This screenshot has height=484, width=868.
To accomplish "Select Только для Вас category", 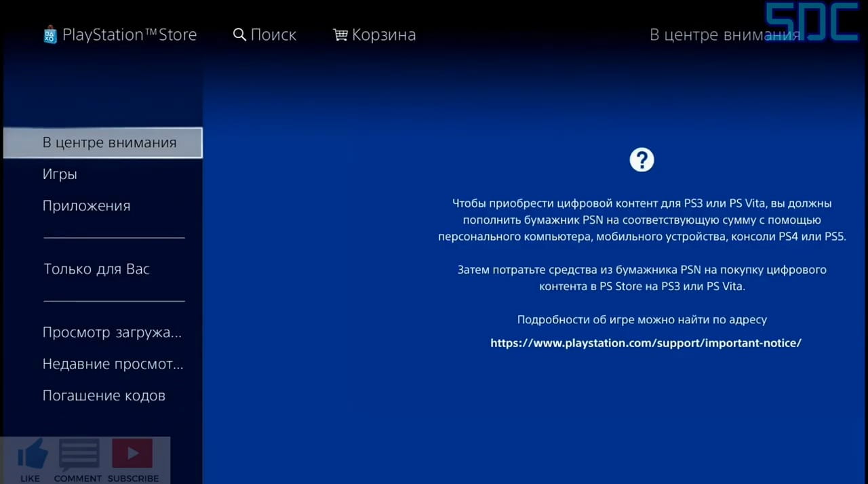I will 96,269.
